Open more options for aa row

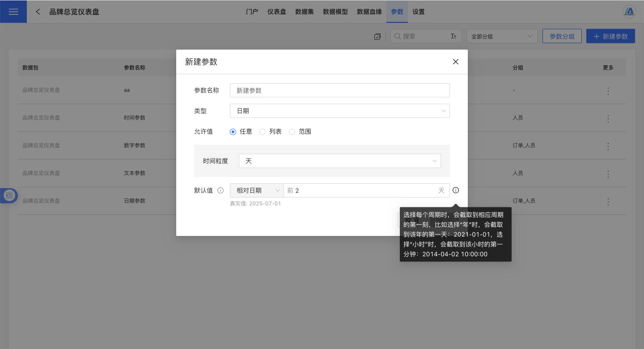click(x=608, y=91)
